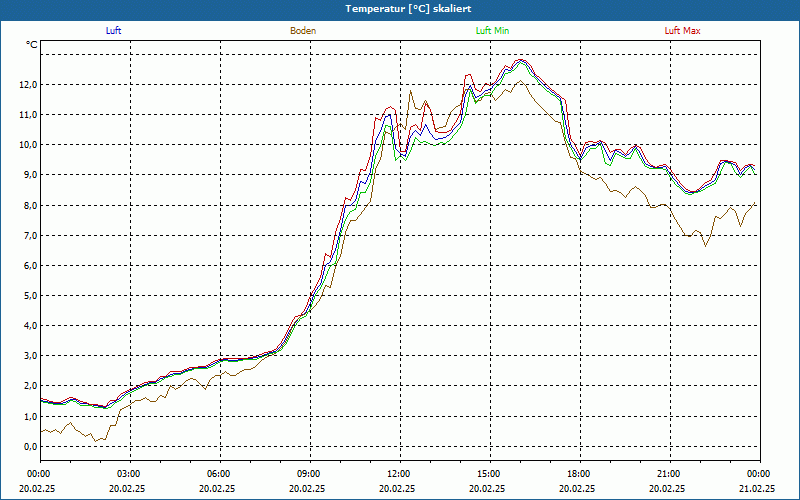Click the '06:00' time axis label
The height and width of the screenshot is (500, 800).
point(220,474)
